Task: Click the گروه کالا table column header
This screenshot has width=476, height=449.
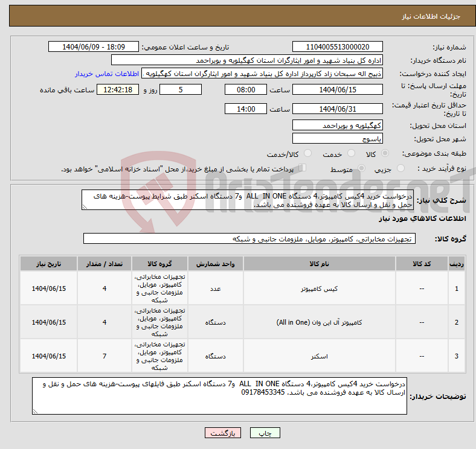Action: pyautogui.click(x=159, y=264)
